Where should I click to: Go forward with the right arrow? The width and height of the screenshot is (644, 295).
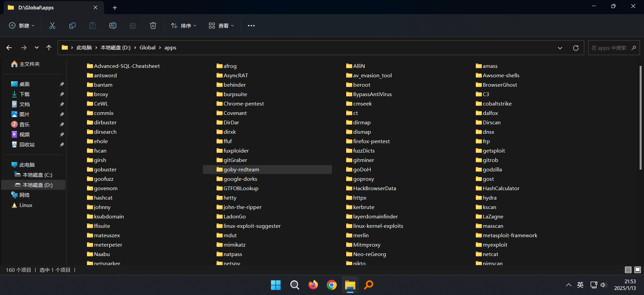(x=24, y=48)
